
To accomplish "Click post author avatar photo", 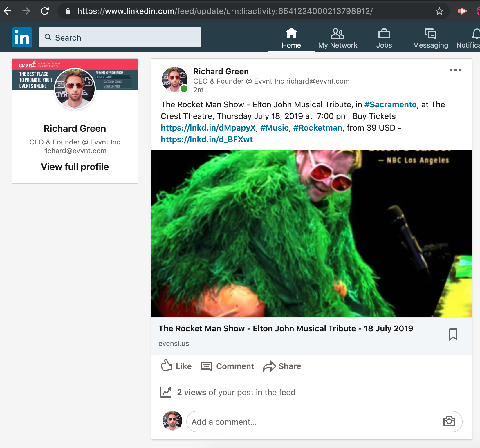I will (174, 79).
